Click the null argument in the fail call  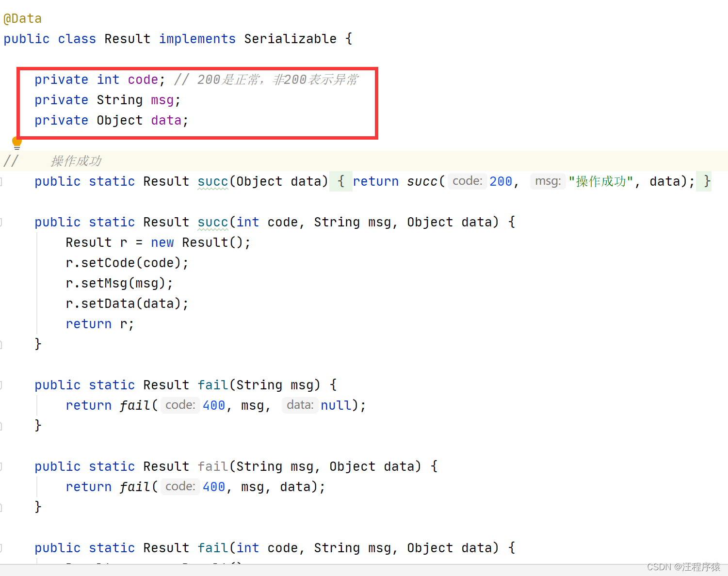tap(336, 405)
